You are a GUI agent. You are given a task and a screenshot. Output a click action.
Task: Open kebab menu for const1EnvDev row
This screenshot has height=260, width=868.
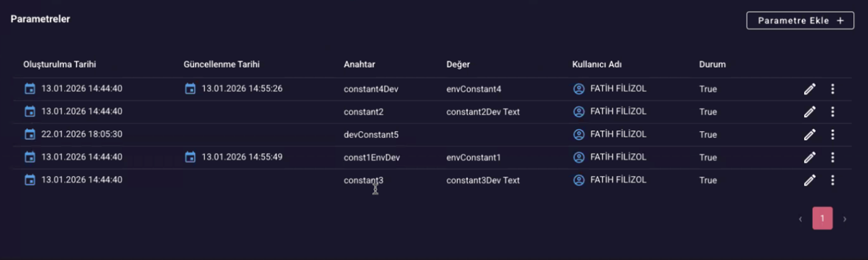point(832,157)
